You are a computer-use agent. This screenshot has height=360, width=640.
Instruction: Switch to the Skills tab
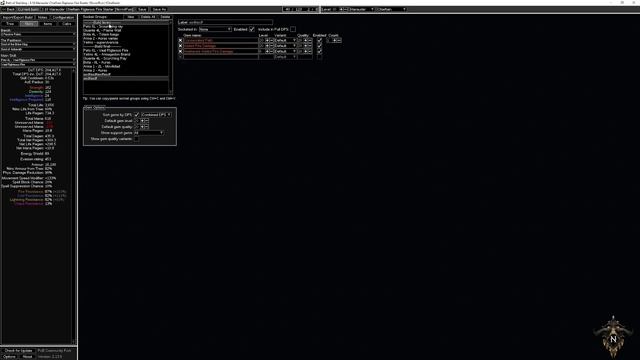pos(29,24)
